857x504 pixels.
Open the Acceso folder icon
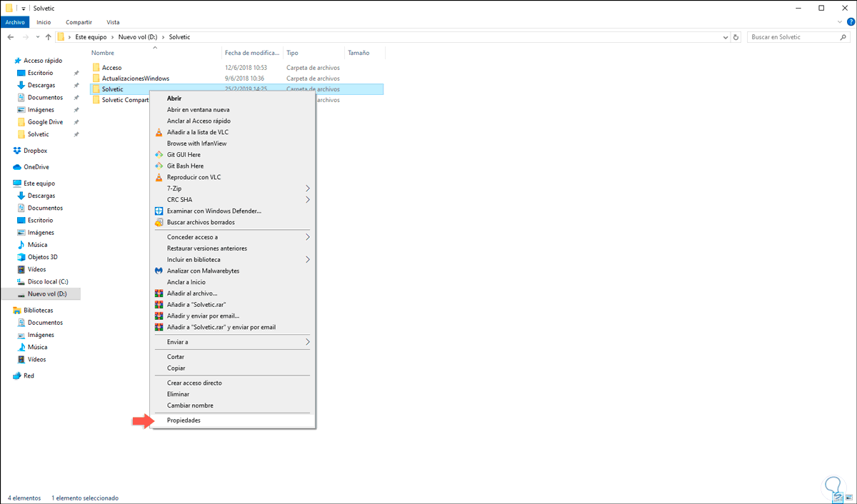click(x=96, y=67)
